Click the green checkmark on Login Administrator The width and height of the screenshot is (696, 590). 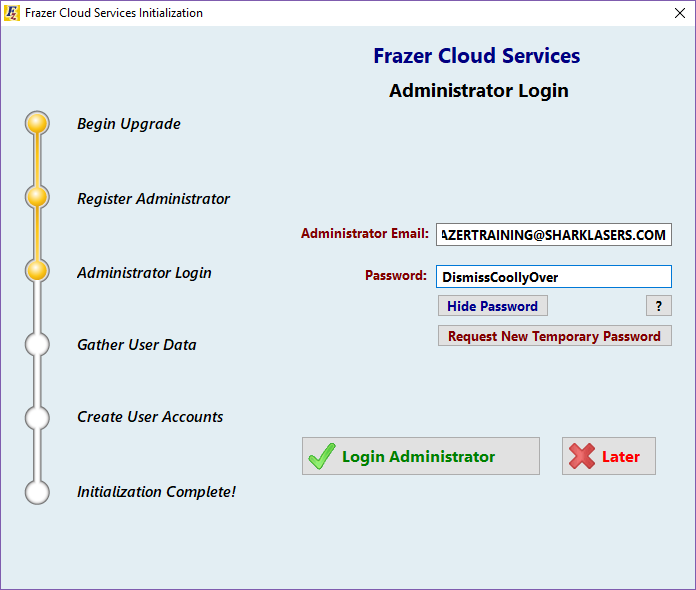[x=322, y=456]
